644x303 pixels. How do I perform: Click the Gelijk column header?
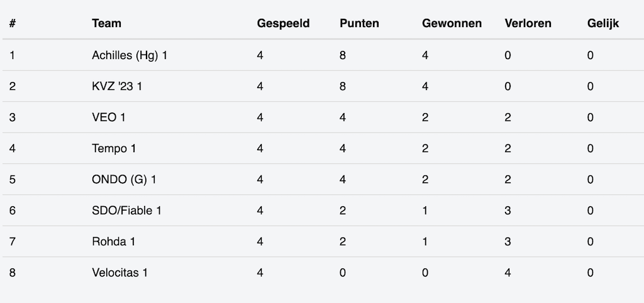(602, 24)
